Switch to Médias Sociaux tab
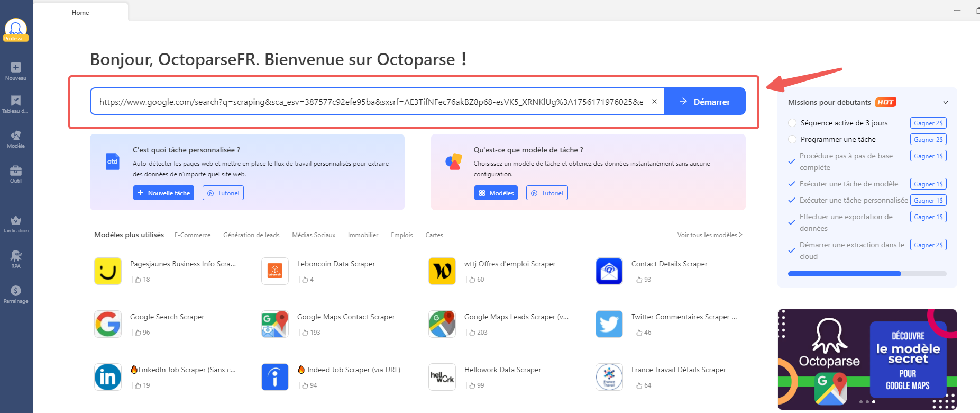980x413 pixels. (x=314, y=235)
